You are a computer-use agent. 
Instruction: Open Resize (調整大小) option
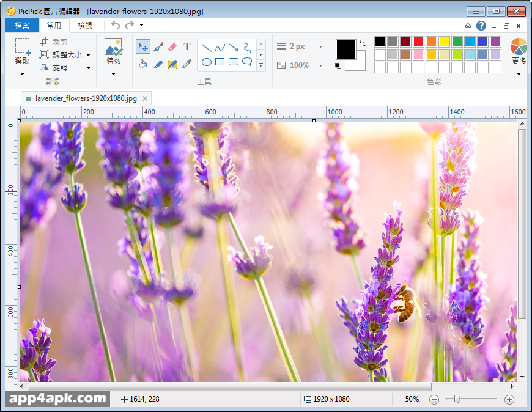point(61,54)
